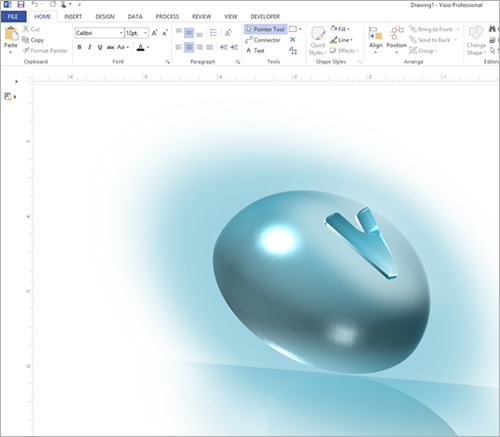Activate the Connector tool
This screenshot has width=500, height=437.
point(263,40)
